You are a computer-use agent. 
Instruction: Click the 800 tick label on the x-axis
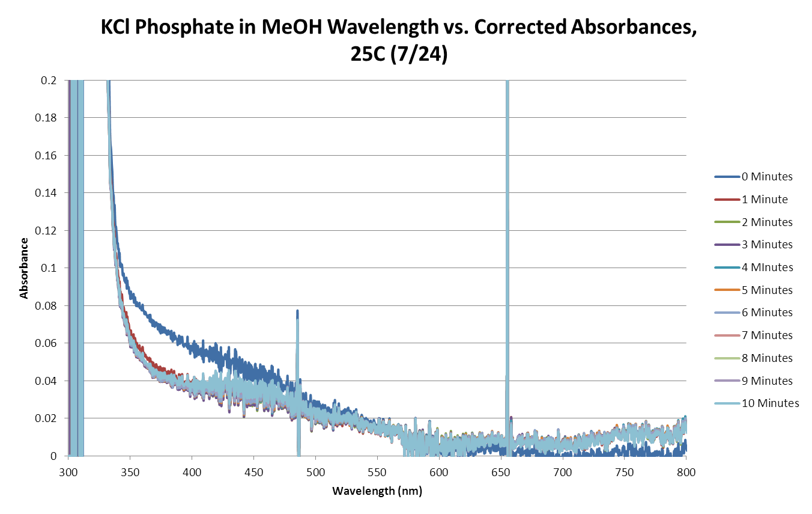[685, 473]
